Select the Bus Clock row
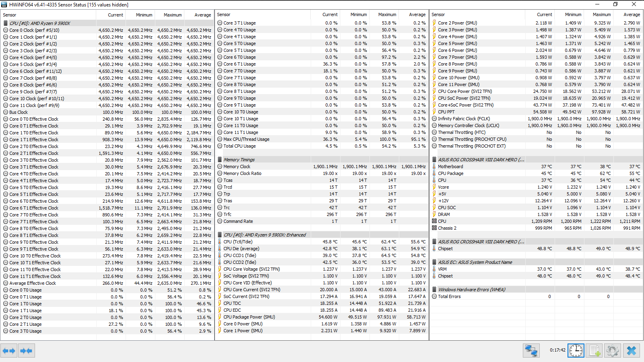Viewport: 644px width, 362px height. [107, 112]
